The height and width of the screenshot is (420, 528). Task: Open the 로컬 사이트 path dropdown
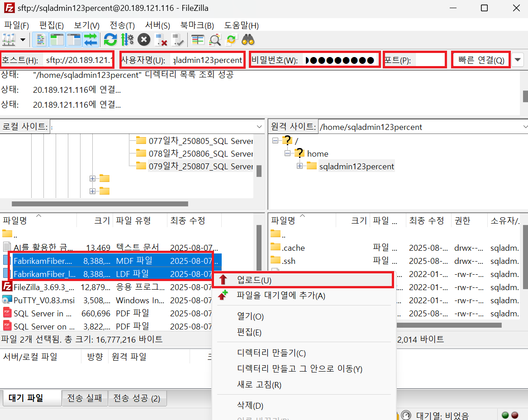coord(259,127)
